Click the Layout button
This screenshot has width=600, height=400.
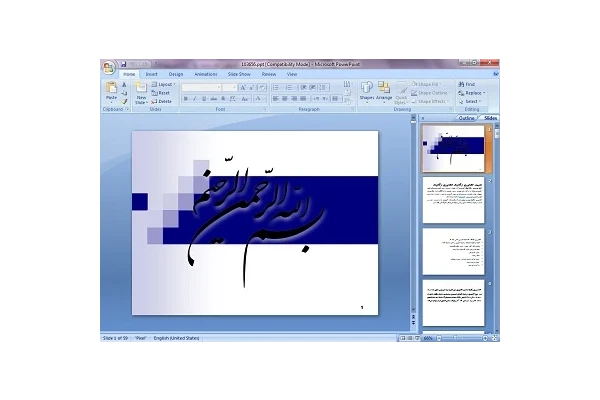(x=163, y=84)
